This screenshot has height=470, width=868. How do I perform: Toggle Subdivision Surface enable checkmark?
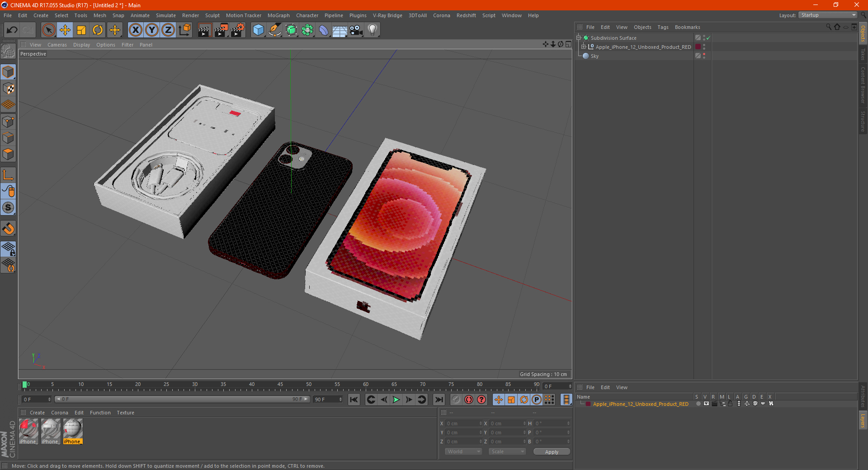pyautogui.click(x=708, y=38)
